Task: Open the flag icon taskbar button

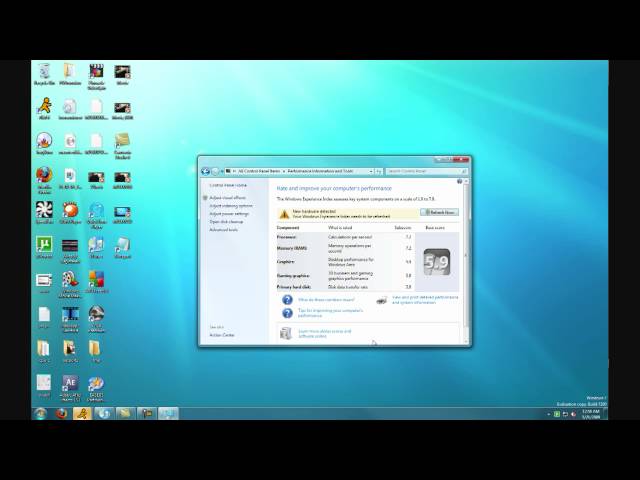Action: pyautogui.click(x=147, y=413)
